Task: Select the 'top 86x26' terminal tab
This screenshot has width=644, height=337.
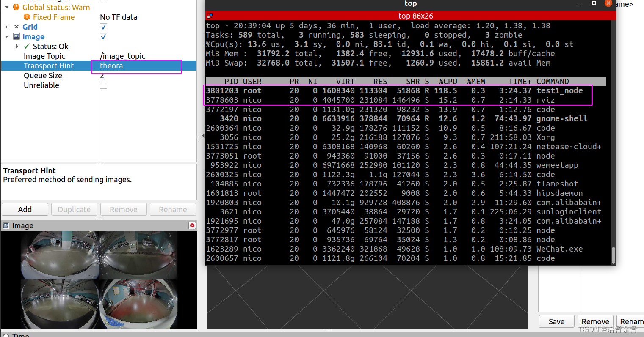Action: pyautogui.click(x=411, y=16)
